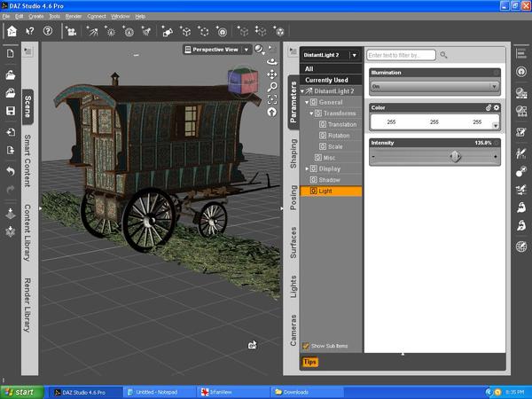The height and width of the screenshot is (399, 532).
Task: Click the filter text input field
Action: (401, 55)
